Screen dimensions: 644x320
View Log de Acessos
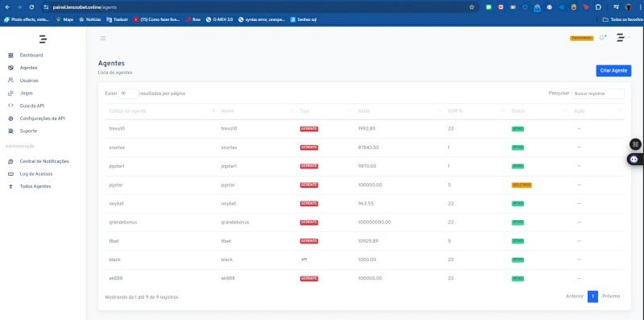(36, 173)
